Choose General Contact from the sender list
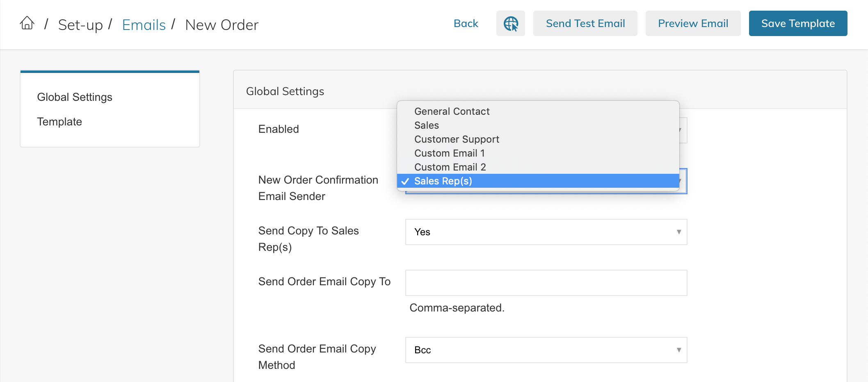The width and height of the screenshot is (868, 382). (538, 111)
